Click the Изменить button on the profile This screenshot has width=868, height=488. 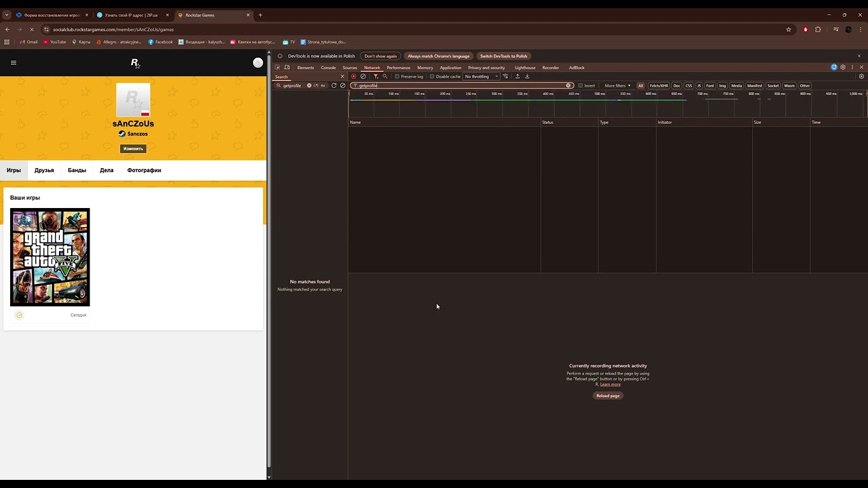133,148
